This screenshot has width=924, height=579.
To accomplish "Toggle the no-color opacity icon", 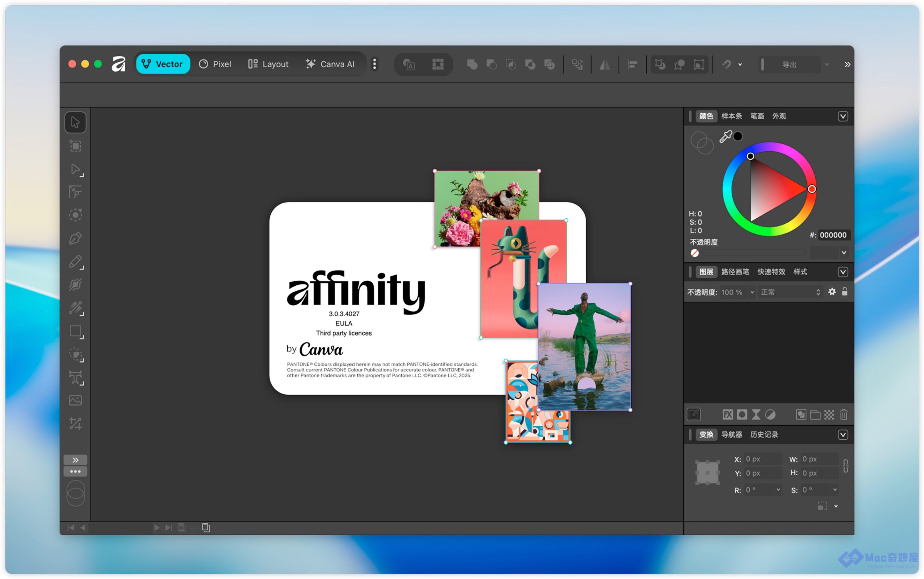I will click(x=694, y=253).
